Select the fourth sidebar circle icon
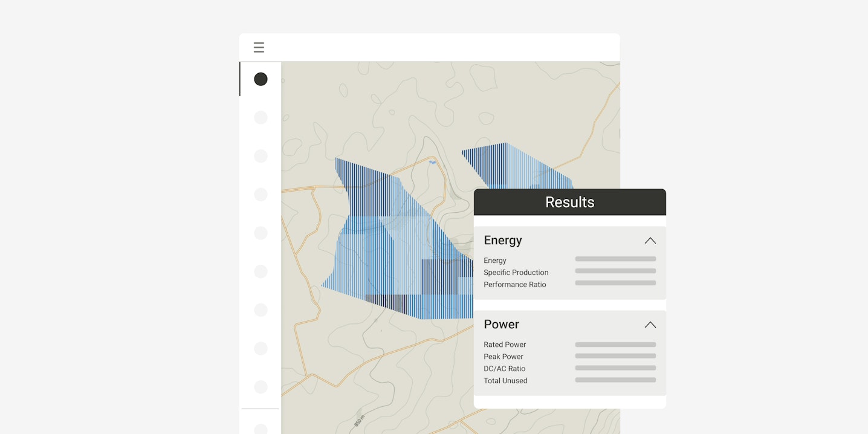The width and height of the screenshot is (868, 434). point(261,195)
